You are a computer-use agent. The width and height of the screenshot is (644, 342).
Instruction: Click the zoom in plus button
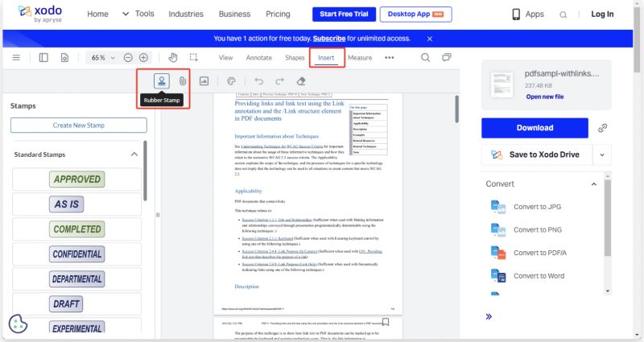pos(143,58)
